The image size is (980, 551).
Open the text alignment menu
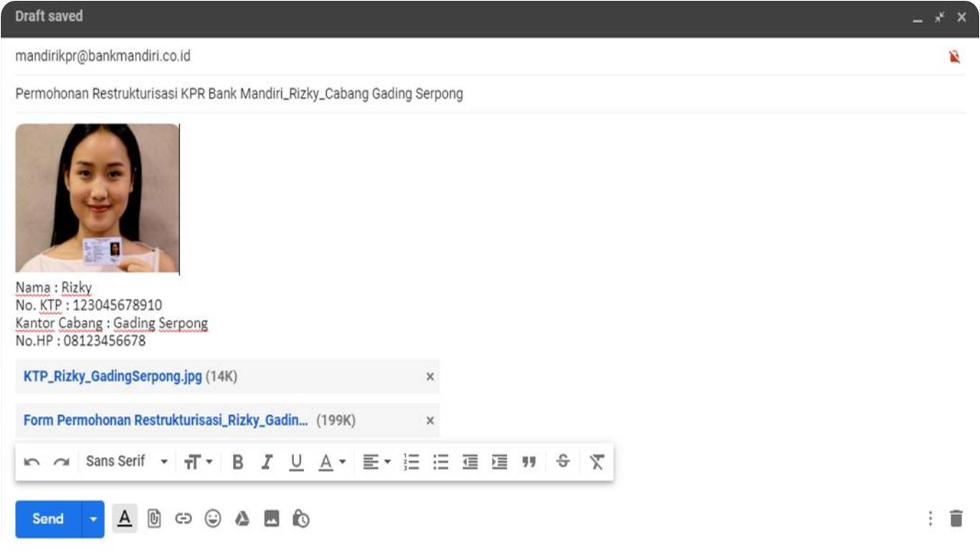click(376, 462)
